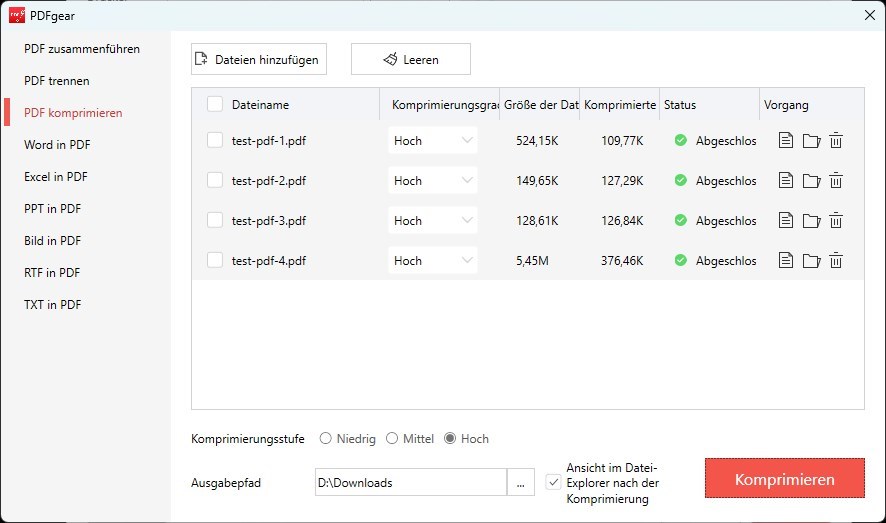Select PDF komprimieren in sidebar
This screenshot has height=523, width=886.
73,113
